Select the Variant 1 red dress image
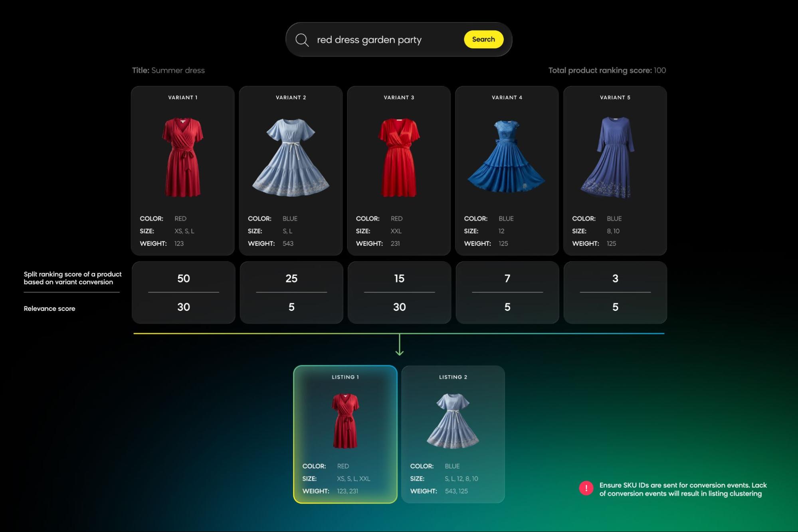 183,157
